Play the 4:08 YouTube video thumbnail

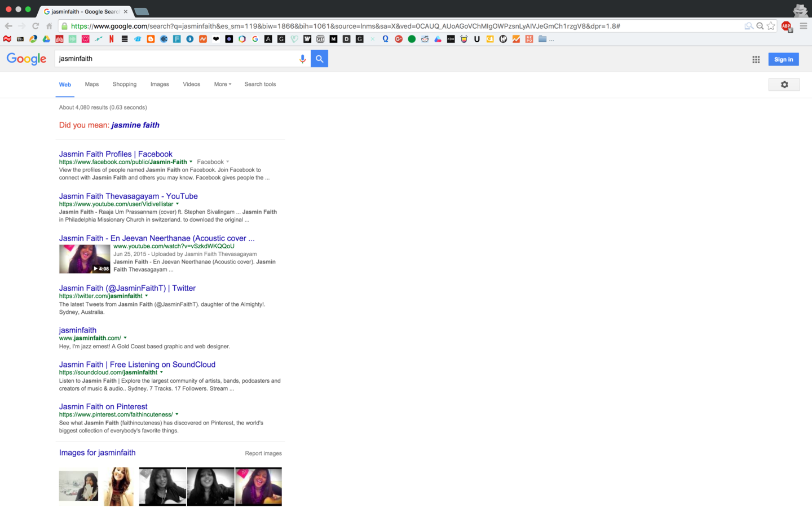coord(85,259)
